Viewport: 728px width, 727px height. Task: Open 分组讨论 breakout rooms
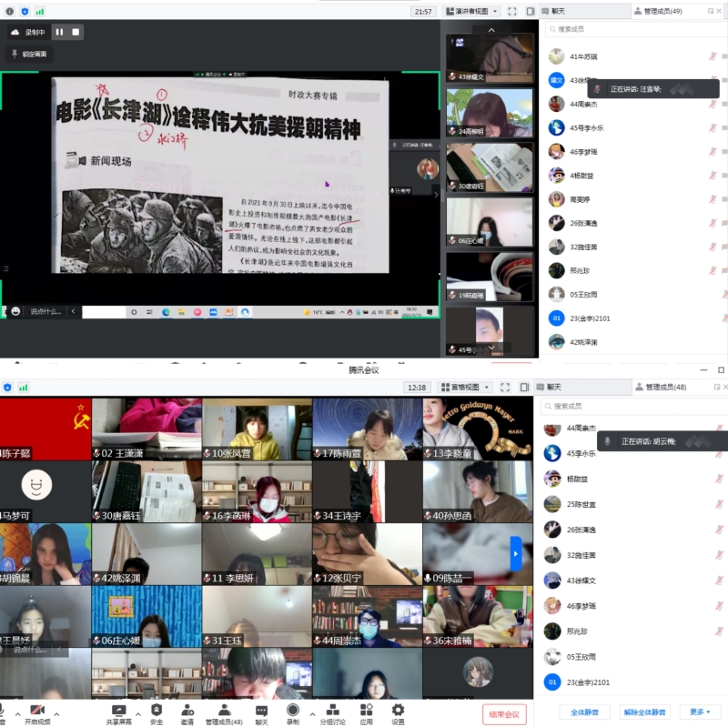(332, 714)
